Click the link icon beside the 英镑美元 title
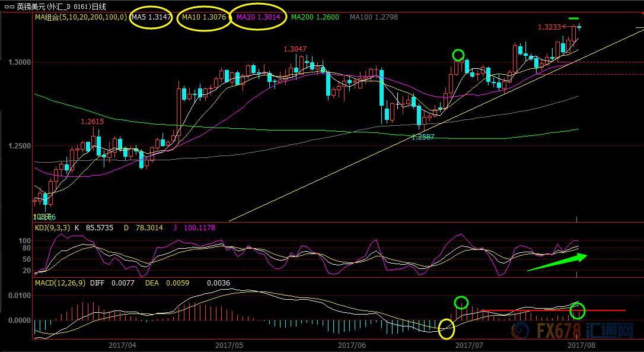The image size is (644, 352). 8,7
